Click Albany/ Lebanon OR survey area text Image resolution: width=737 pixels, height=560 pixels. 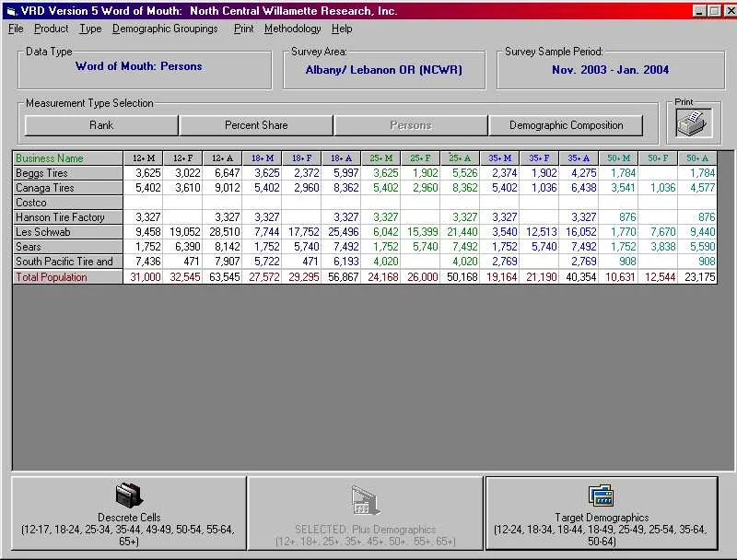(x=383, y=70)
